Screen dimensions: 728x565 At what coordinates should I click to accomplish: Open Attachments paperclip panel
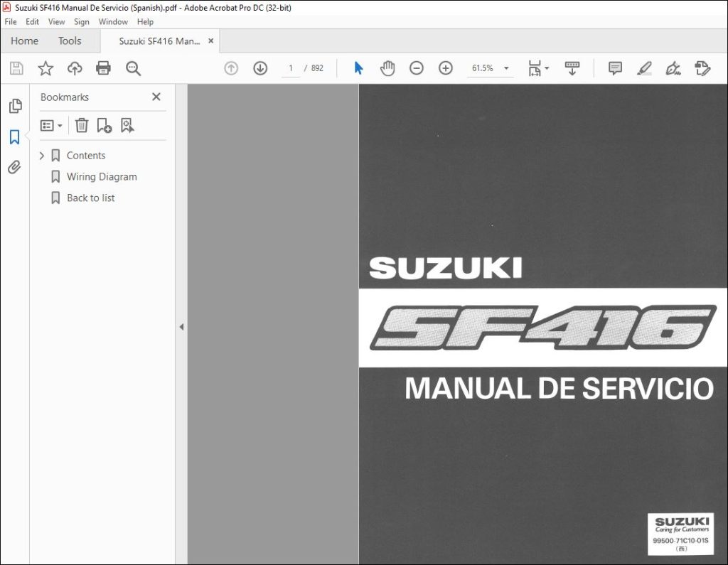(15, 167)
